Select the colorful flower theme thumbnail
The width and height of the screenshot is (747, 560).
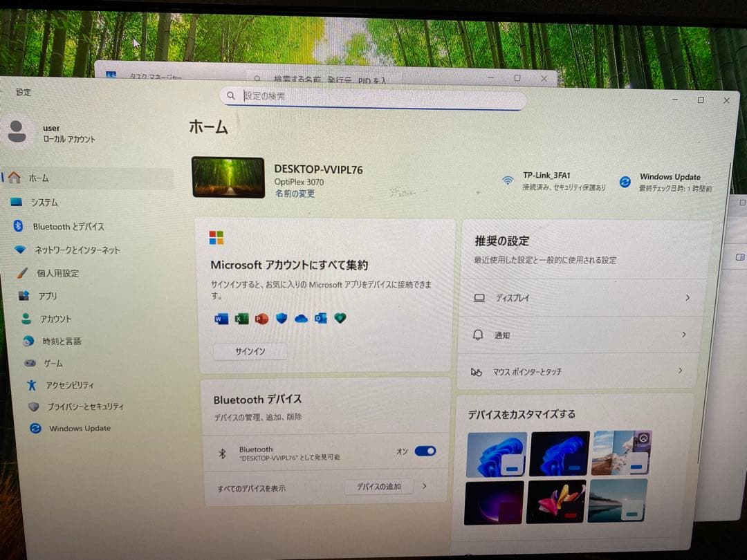tap(556, 502)
